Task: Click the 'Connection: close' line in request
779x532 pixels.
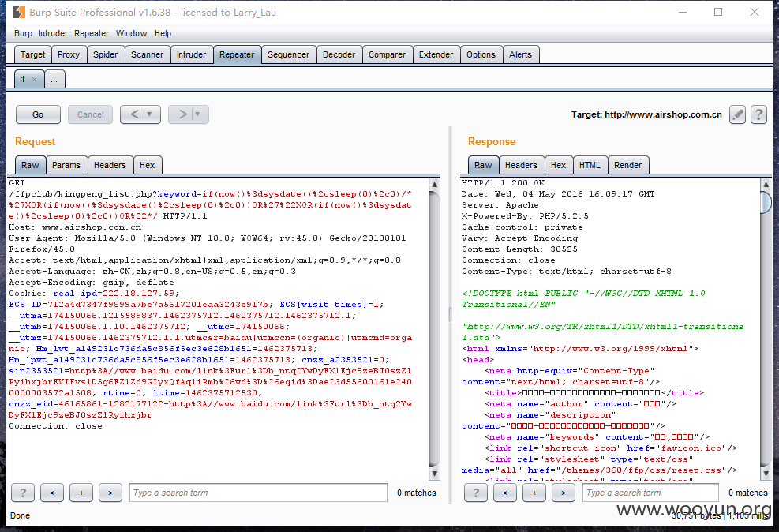Action: 55,426
